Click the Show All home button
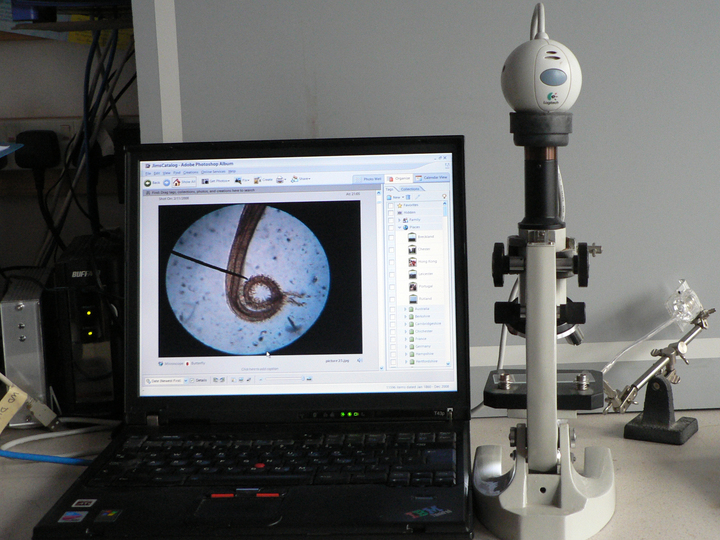 tap(184, 182)
